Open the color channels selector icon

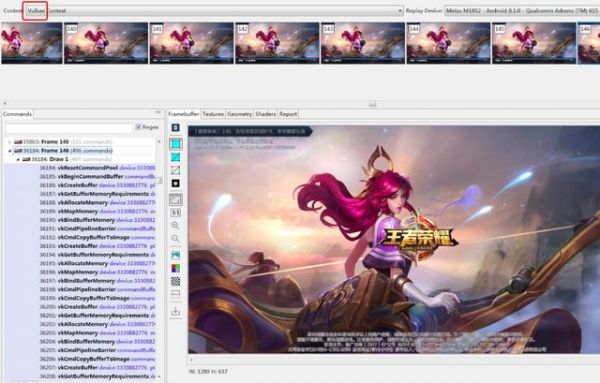click(176, 268)
